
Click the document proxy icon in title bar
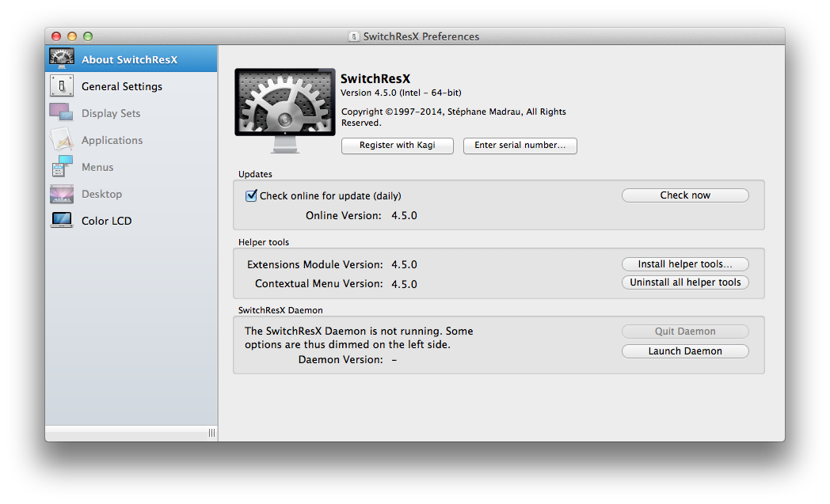tap(353, 36)
